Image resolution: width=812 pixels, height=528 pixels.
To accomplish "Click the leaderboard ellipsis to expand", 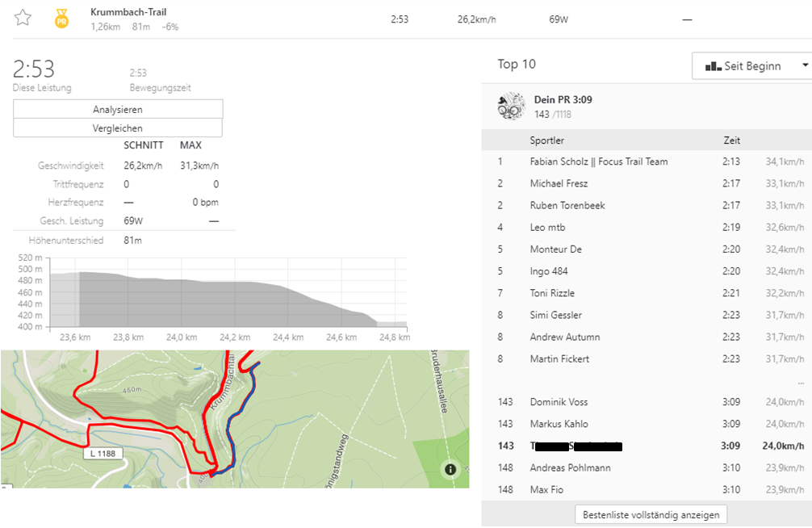I will (800, 381).
